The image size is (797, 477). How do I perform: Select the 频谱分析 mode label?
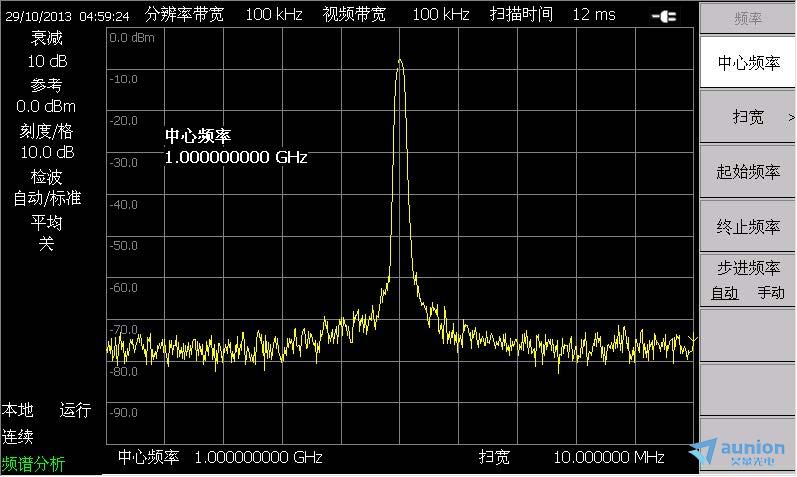click(x=33, y=463)
